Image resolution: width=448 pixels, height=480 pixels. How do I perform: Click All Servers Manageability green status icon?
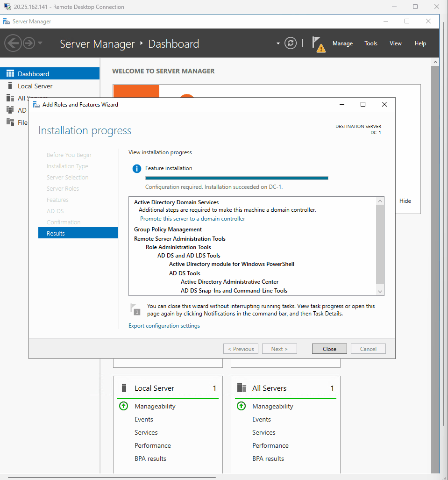point(241,406)
